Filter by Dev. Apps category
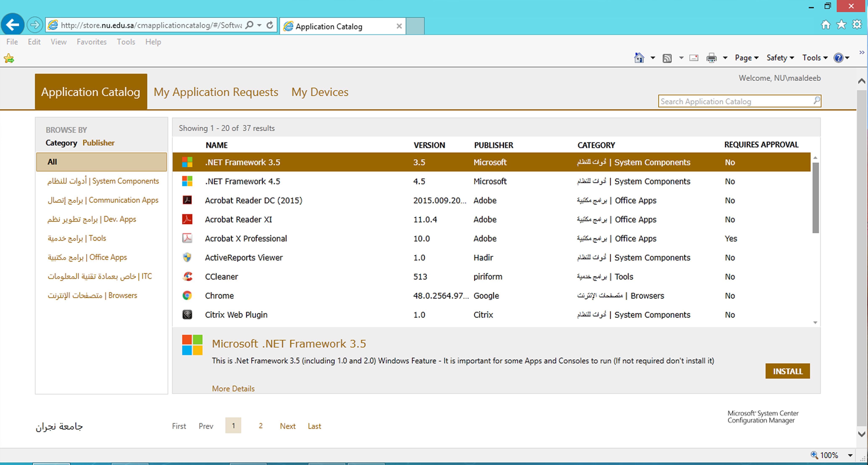The width and height of the screenshot is (868, 465). [x=92, y=219]
